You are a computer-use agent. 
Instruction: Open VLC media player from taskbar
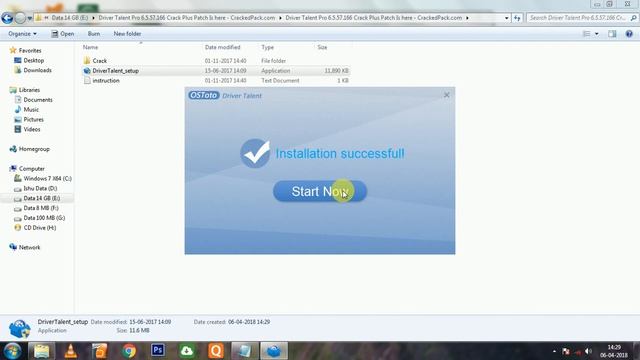tap(71, 351)
